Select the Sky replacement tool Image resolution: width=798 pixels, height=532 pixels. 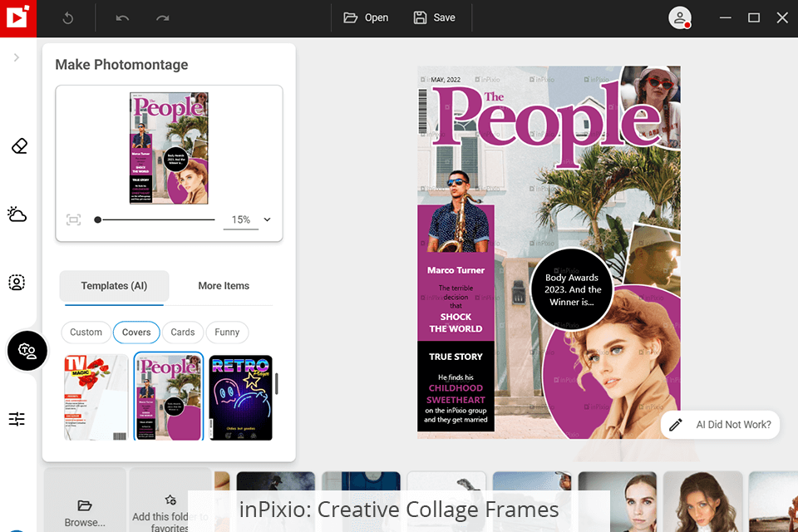[x=17, y=214]
